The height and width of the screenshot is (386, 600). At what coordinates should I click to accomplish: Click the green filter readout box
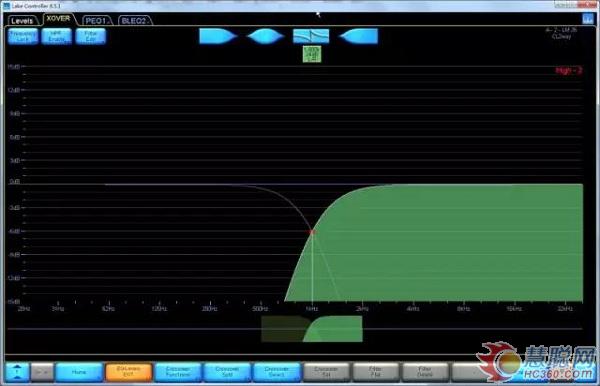312,54
